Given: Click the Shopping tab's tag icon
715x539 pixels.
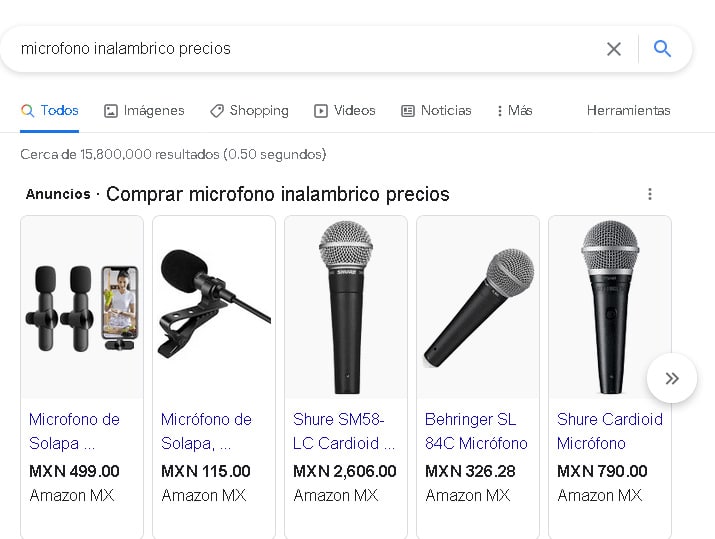Looking at the screenshot, I should point(217,111).
